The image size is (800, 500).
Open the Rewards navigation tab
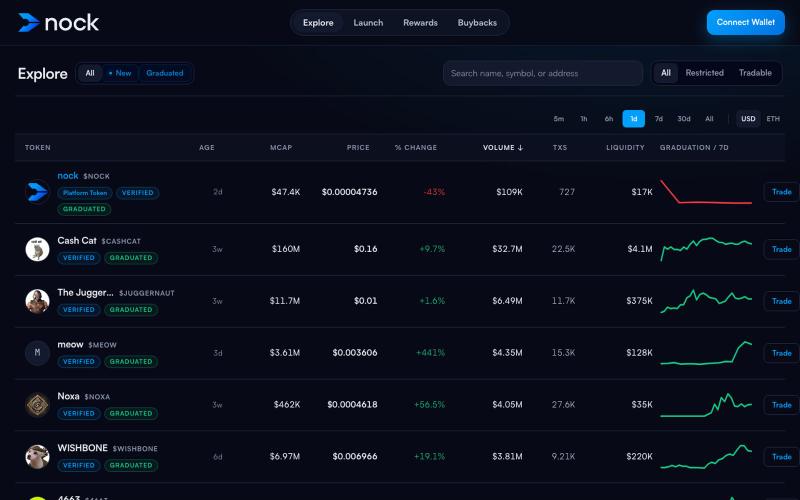pyautogui.click(x=420, y=23)
